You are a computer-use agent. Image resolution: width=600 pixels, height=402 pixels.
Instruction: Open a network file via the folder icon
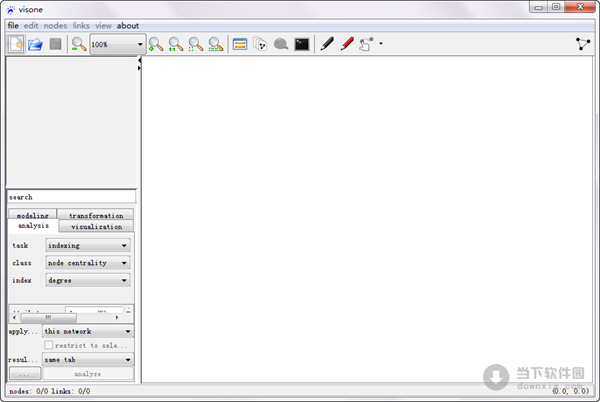click(36, 44)
